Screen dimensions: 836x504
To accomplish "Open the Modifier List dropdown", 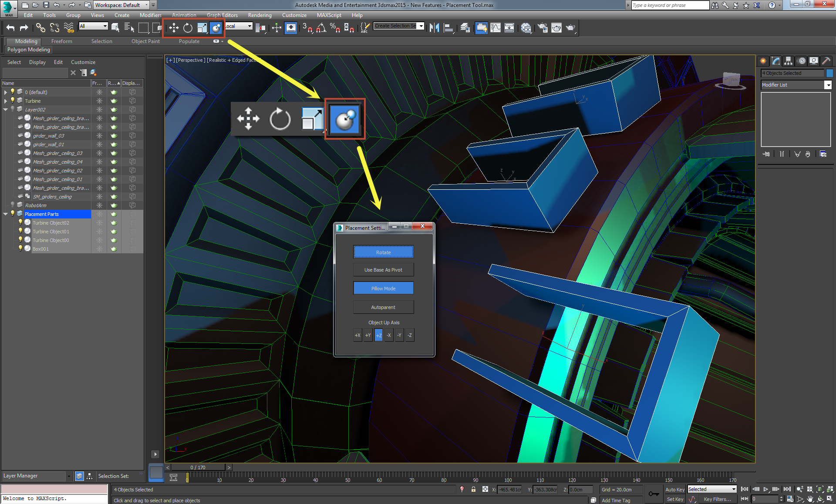I will click(826, 85).
